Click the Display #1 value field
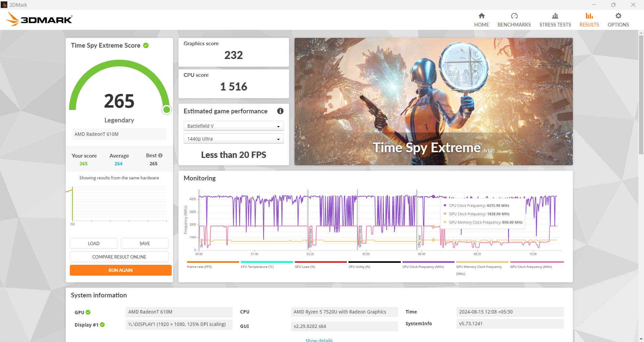The image size is (644, 342). pyautogui.click(x=179, y=325)
